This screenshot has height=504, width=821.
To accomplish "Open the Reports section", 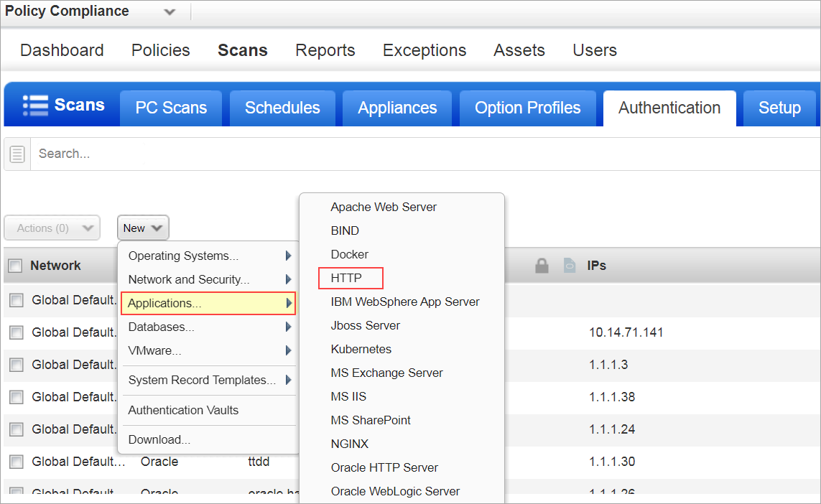I will [x=325, y=50].
